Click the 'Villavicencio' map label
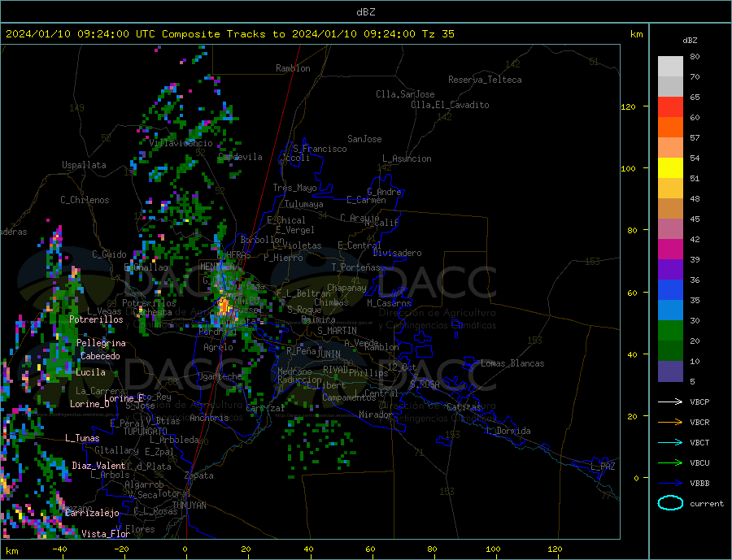Screen dimensions: 732x560 (181, 143)
